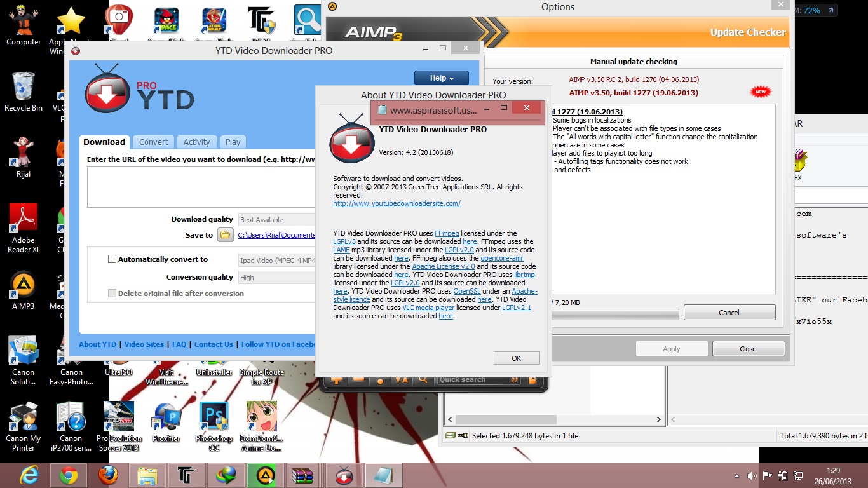This screenshot has height=488, width=868.
Task: Click the Internet Explorer taskbar icon
Action: click(29, 475)
